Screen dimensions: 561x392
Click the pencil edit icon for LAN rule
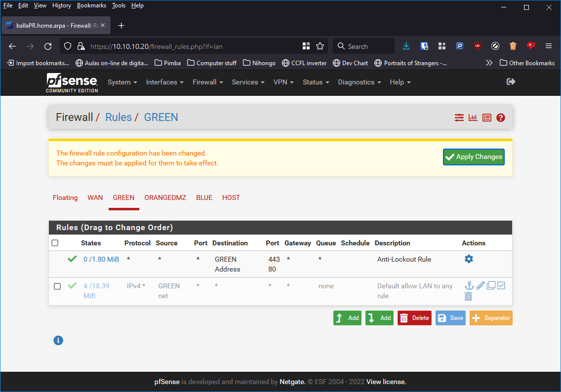[480, 286]
